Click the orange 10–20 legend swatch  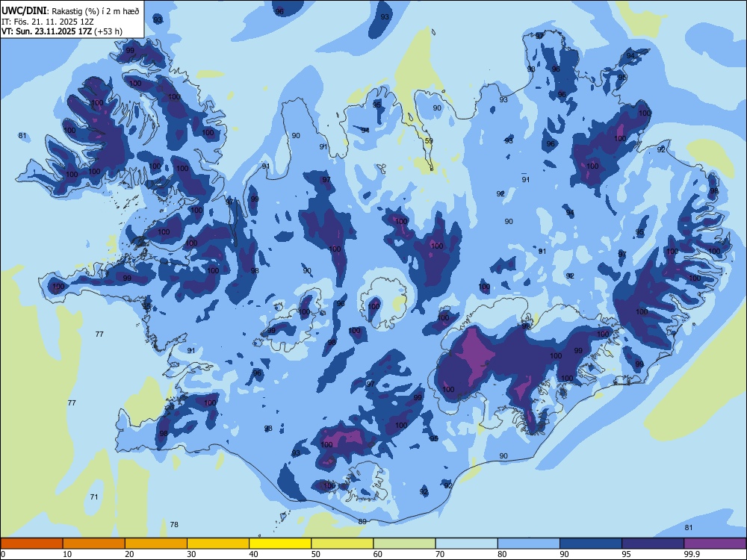pyautogui.click(x=94, y=544)
